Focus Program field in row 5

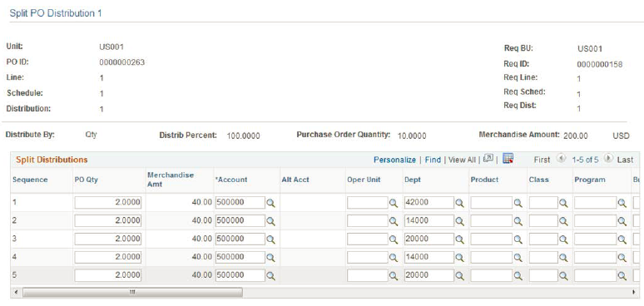tap(595, 275)
